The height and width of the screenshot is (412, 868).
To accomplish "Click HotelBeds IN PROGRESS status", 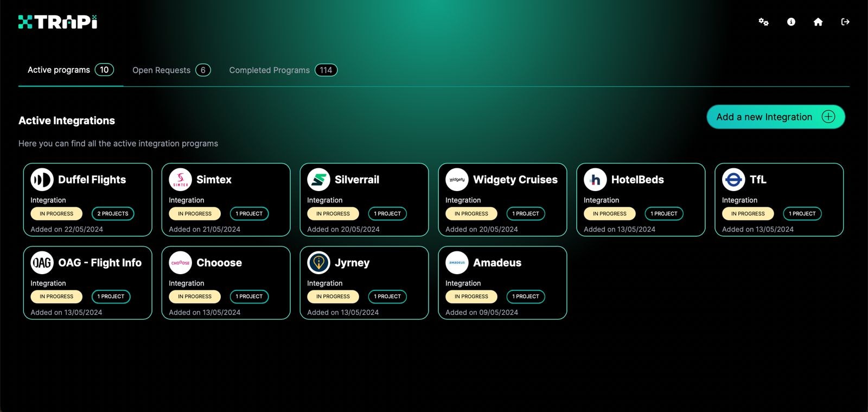I will (610, 214).
